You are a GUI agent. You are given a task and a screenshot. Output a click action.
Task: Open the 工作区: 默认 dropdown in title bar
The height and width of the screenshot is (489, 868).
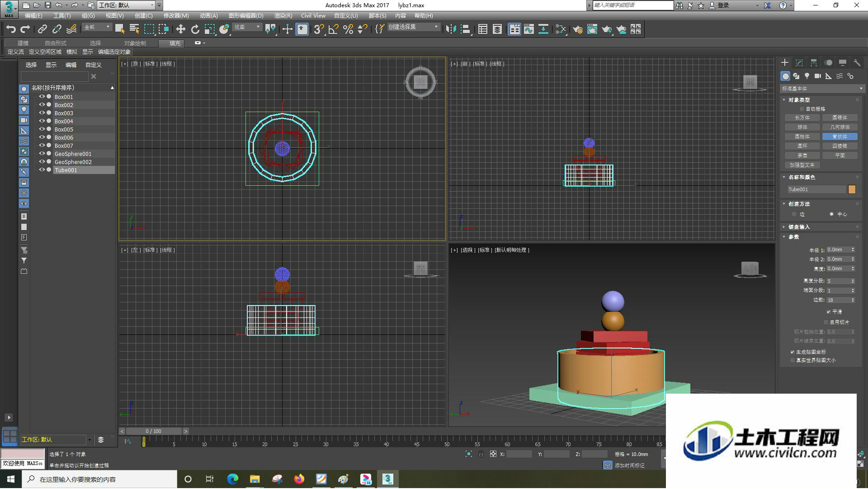click(x=127, y=5)
